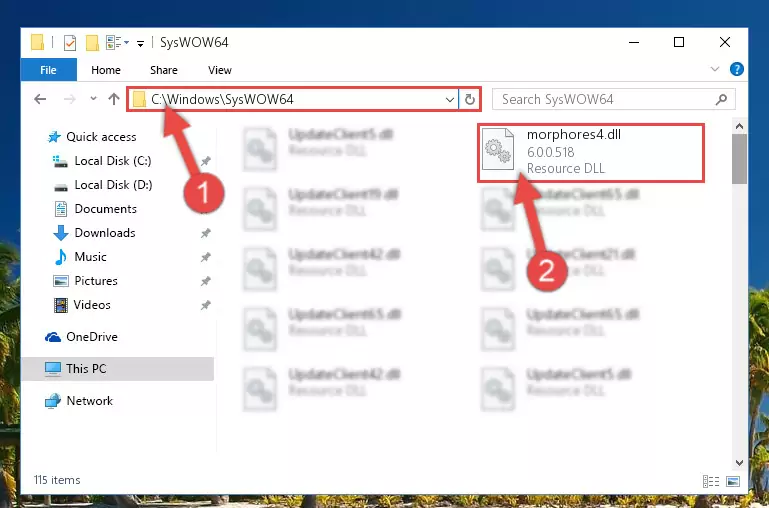Click the Pictures folder icon
Viewport: 769px width, 508px height.
pos(60,281)
